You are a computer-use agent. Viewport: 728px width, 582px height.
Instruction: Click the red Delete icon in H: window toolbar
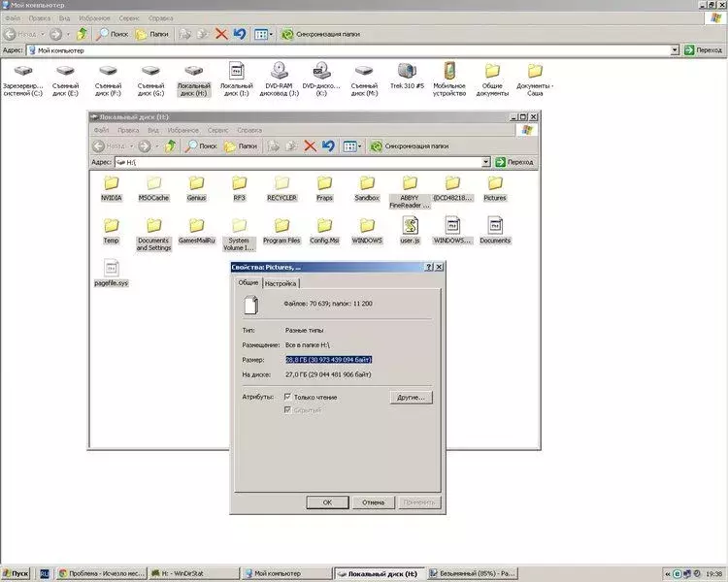[311, 146]
